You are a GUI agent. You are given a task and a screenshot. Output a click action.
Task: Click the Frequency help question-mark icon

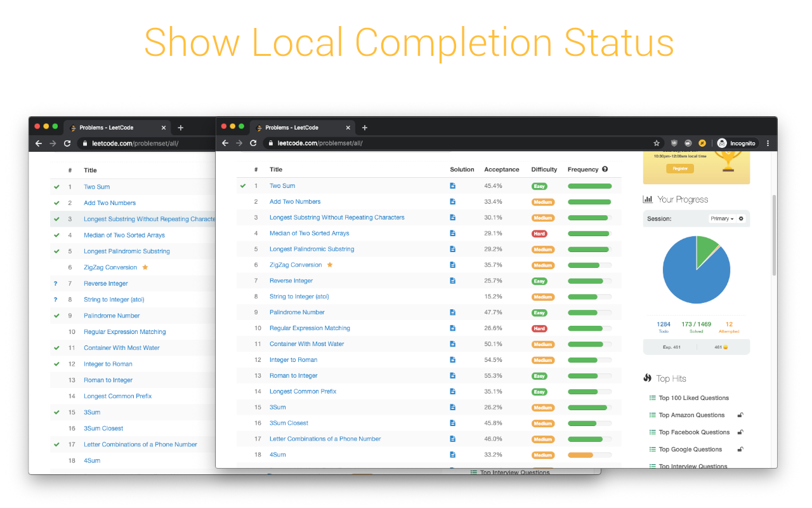tap(605, 170)
